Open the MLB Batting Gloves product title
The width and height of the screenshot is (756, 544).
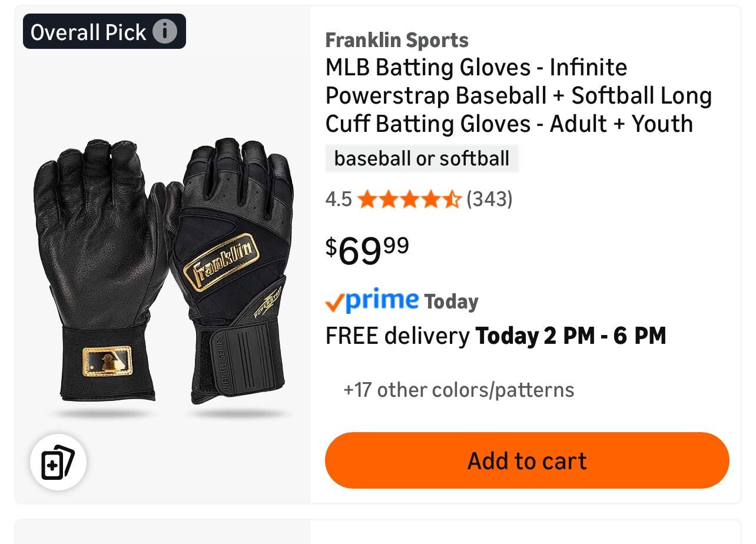point(518,95)
